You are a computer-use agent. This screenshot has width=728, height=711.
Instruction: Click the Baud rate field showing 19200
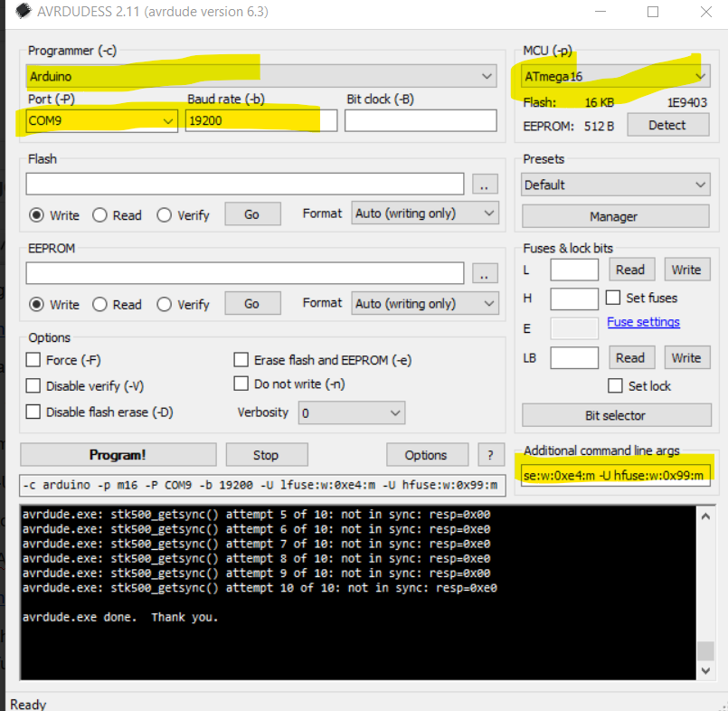(x=261, y=120)
